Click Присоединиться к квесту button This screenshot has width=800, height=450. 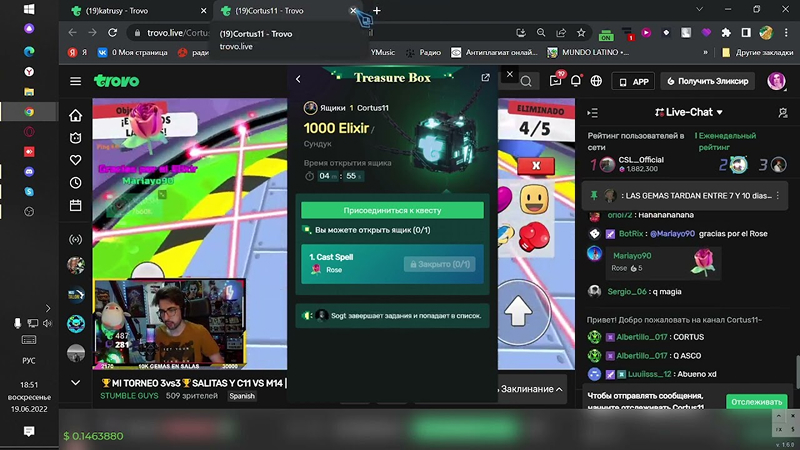pos(392,210)
